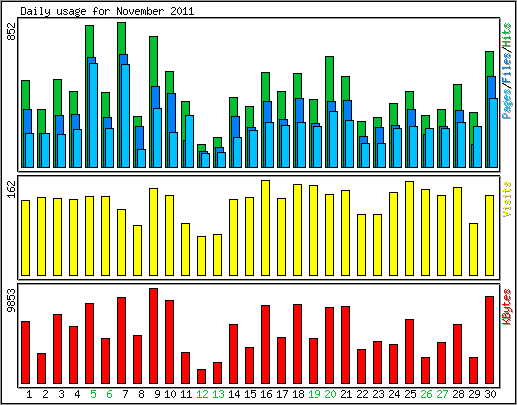The width and height of the screenshot is (517, 405).
Task: Click day label 18 on the x-axis
Action: click(298, 394)
